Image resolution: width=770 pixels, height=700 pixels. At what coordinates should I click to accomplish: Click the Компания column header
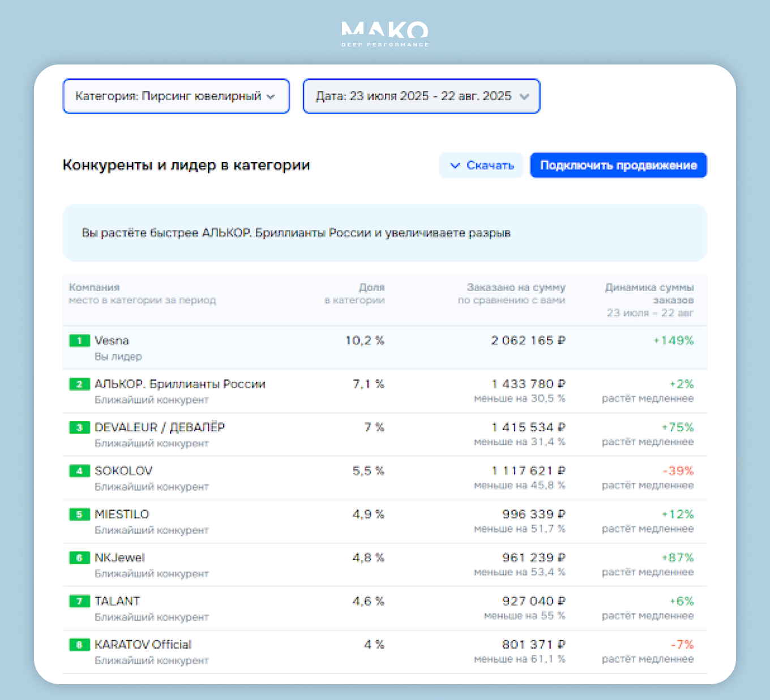[x=94, y=287]
